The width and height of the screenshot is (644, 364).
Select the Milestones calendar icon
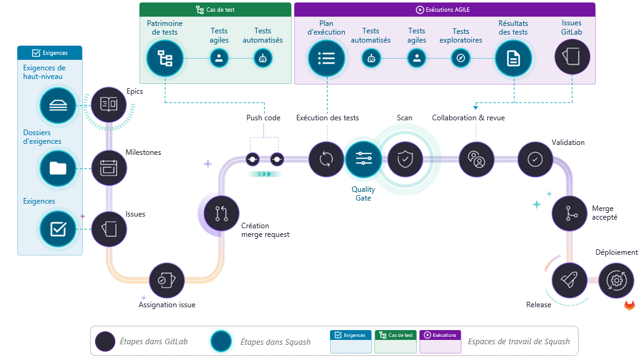[109, 168]
